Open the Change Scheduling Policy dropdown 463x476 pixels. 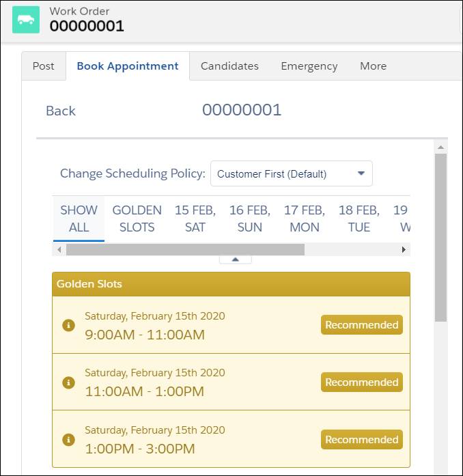click(x=292, y=173)
